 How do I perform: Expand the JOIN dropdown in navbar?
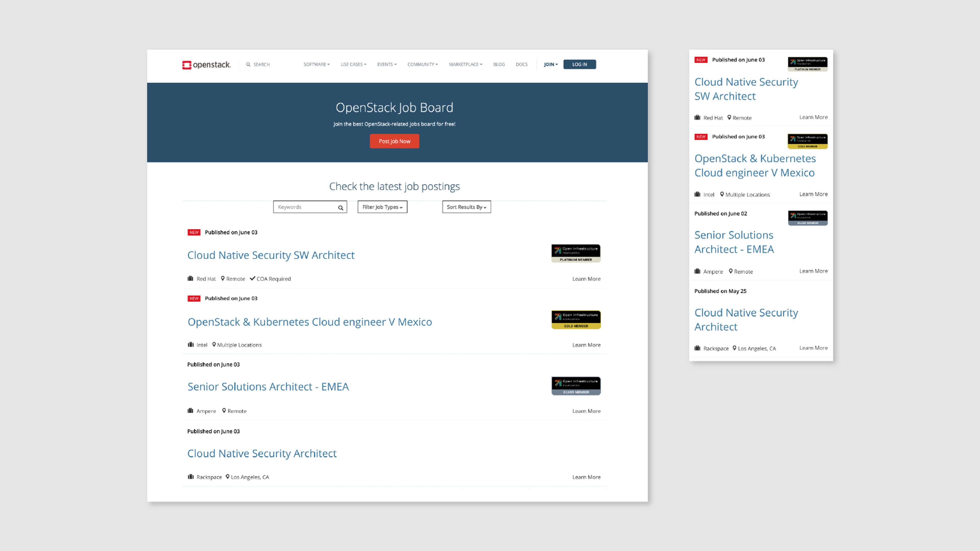pyautogui.click(x=550, y=65)
